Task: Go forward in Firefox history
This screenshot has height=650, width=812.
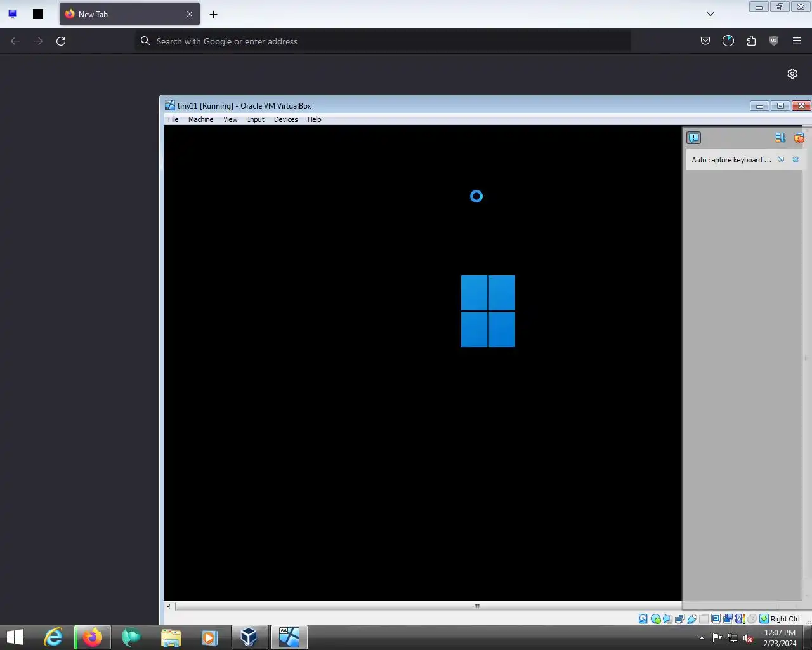Action: (x=38, y=41)
